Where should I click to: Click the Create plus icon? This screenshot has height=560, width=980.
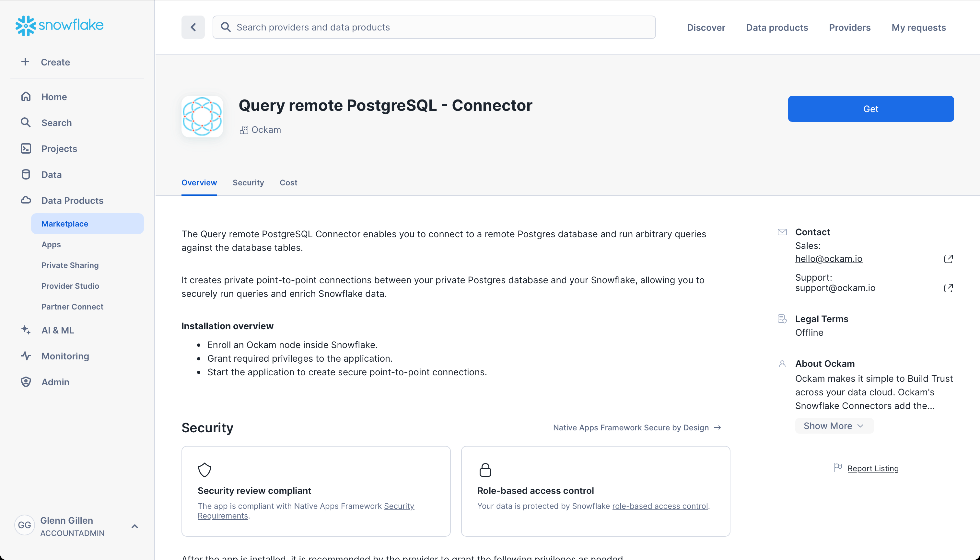[25, 62]
